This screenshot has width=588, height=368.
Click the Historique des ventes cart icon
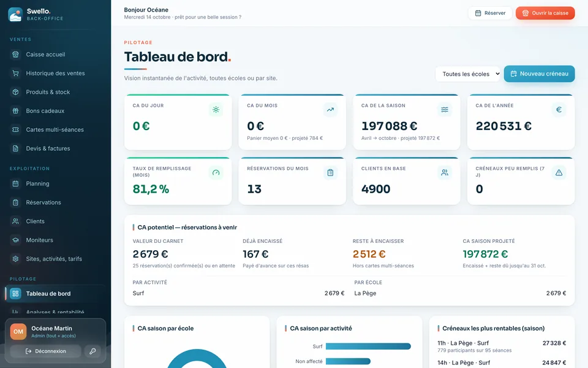[15, 73]
